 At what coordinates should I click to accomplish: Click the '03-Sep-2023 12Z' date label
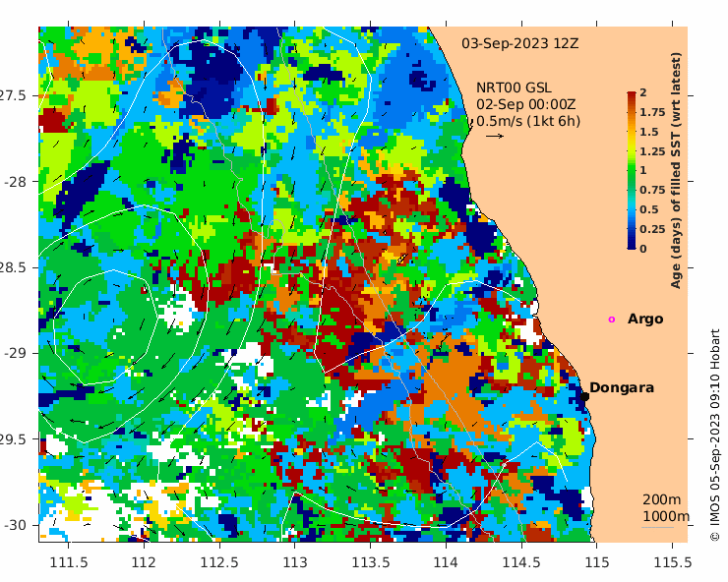[520, 43]
